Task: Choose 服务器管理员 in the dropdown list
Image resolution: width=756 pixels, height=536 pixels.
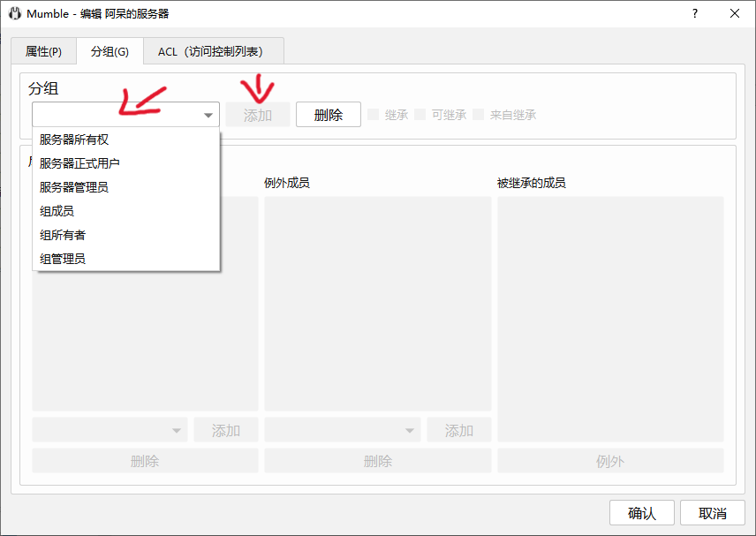Action: tap(74, 187)
